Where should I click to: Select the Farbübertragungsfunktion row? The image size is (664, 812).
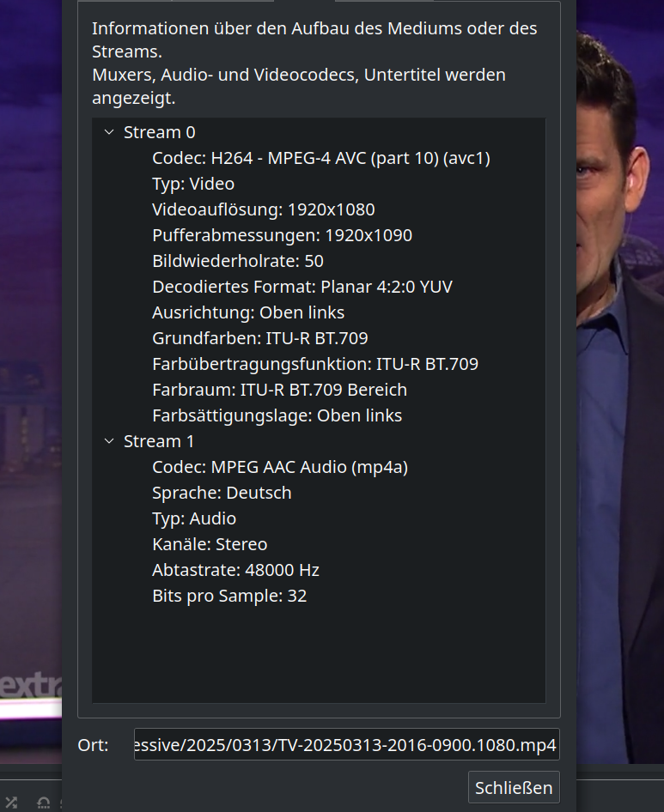pyautogui.click(x=314, y=364)
